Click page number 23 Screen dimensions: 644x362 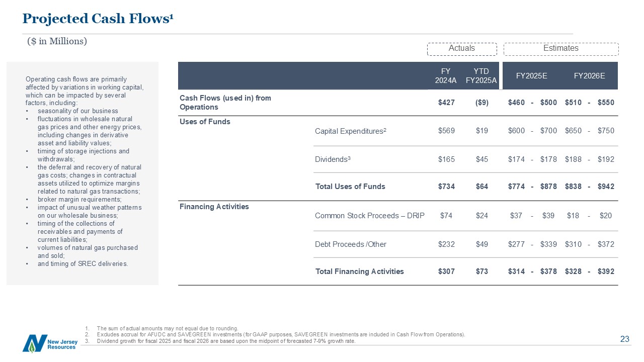[x=624, y=339]
